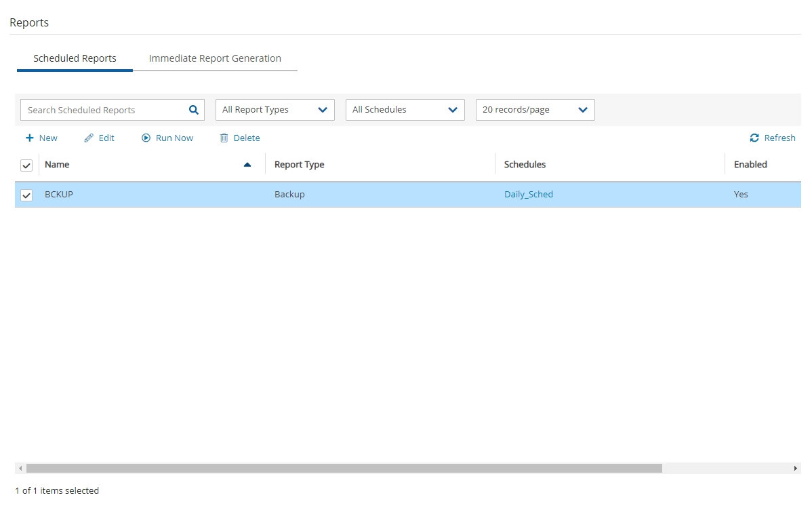The width and height of the screenshot is (812, 510).
Task: Click the pencil Edit icon
Action: click(x=89, y=138)
